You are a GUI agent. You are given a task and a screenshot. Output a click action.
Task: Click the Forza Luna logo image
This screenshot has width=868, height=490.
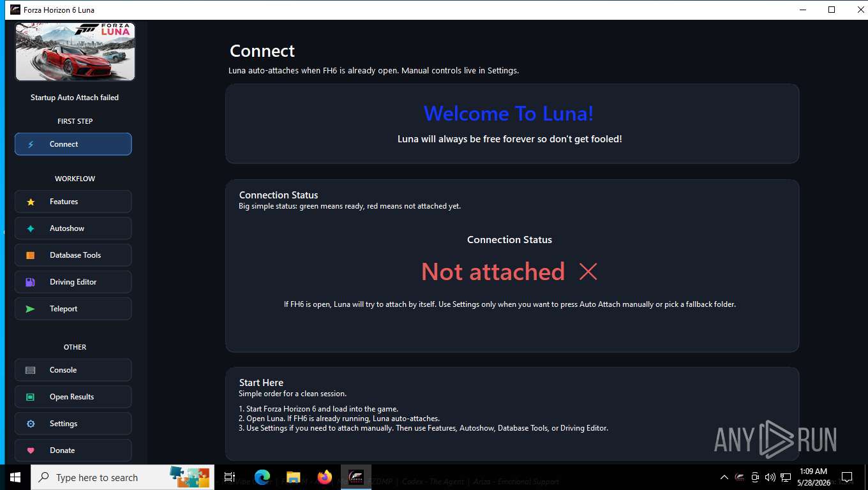[75, 52]
